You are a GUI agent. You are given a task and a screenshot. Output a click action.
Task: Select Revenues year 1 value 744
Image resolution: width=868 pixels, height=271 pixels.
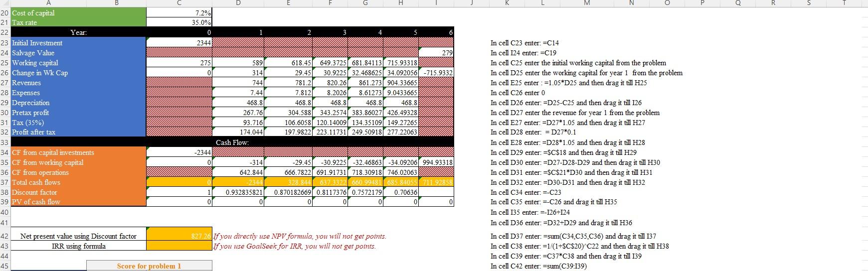pos(238,83)
